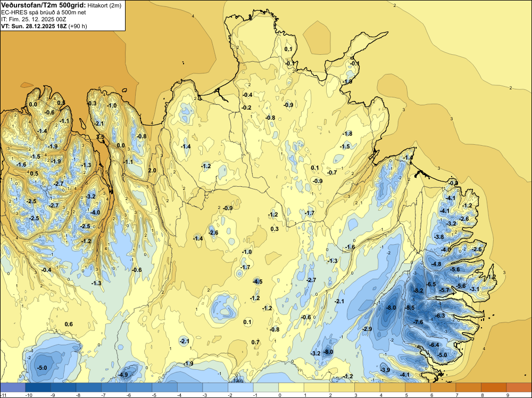Click legend swatch between 6 and 7

pos(443,387)
